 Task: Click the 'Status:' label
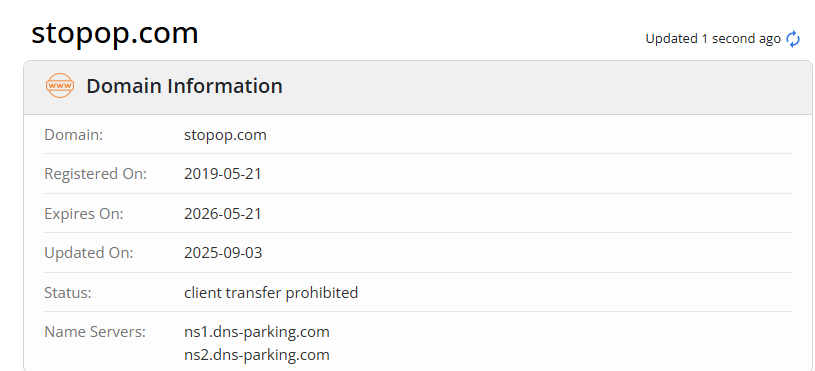coord(68,293)
